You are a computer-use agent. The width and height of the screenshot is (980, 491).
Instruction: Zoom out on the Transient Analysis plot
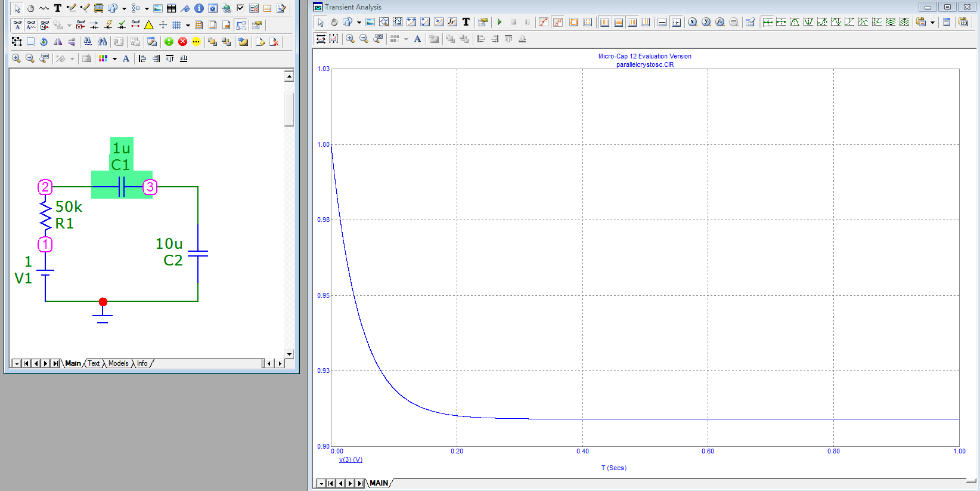coord(364,39)
